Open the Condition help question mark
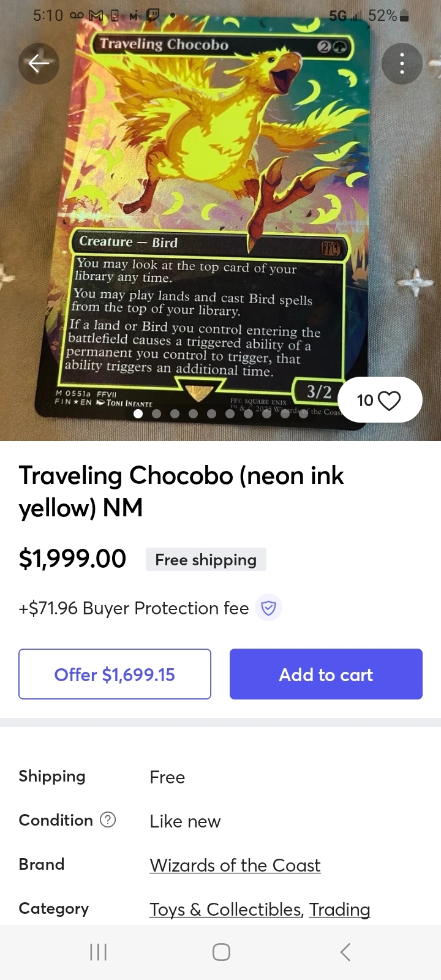 click(x=108, y=820)
